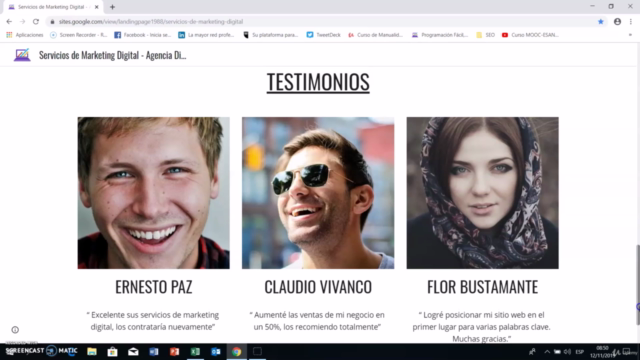Click Ernesto Paz's photo

click(x=153, y=193)
